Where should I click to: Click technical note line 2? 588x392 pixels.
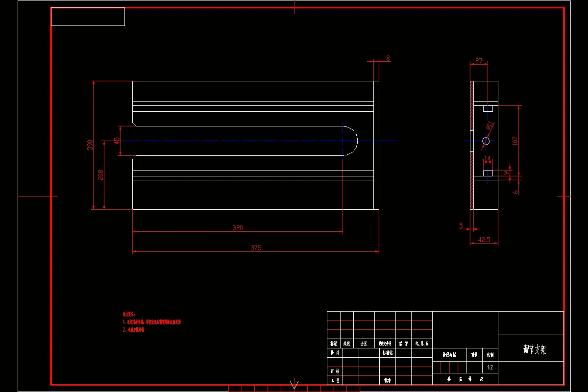[133, 330]
